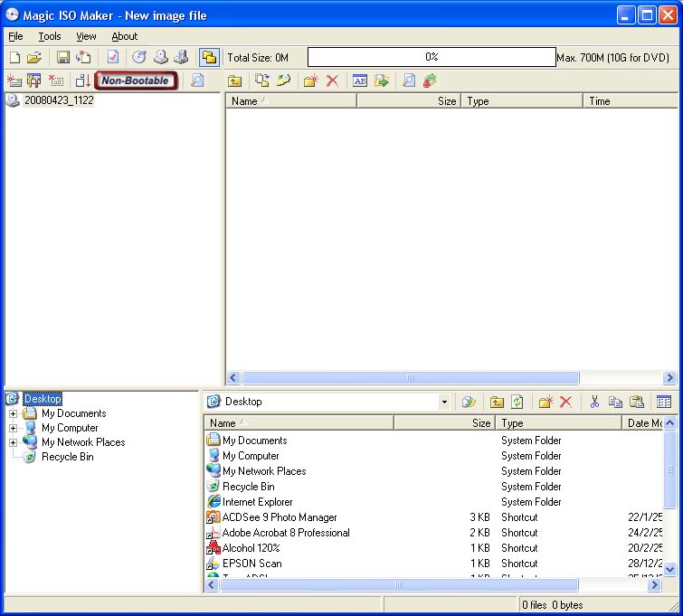Open the File menu
Screen dimensions: 683x616
coord(15,36)
